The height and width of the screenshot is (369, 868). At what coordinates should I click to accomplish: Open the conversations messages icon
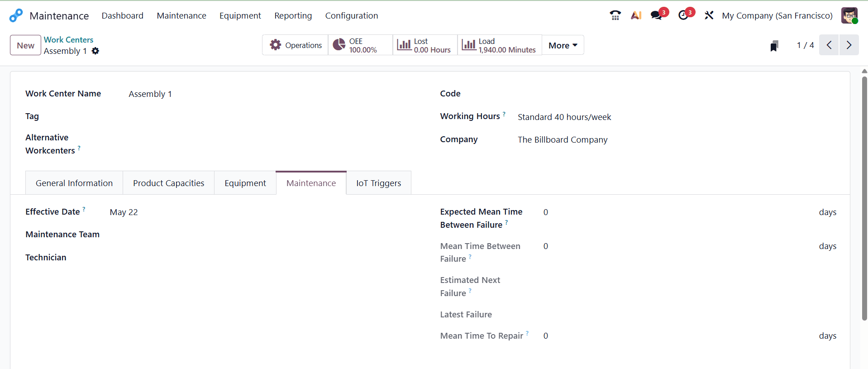657,15
